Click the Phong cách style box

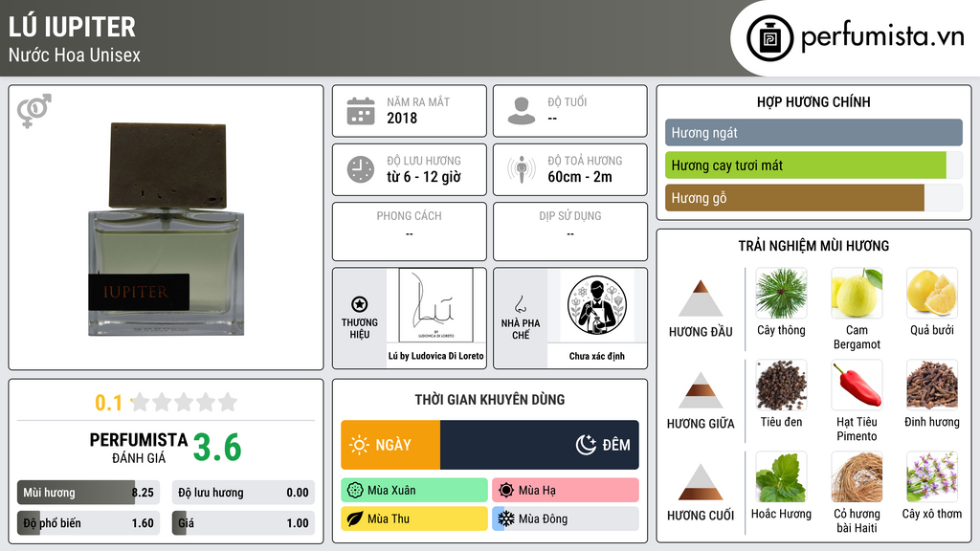coord(410,231)
